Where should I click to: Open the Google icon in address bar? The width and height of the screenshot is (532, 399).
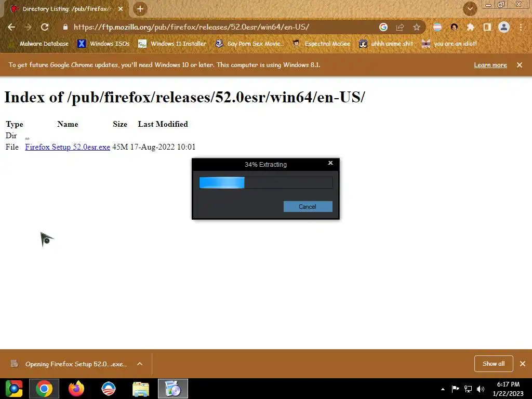tap(383, 27)
